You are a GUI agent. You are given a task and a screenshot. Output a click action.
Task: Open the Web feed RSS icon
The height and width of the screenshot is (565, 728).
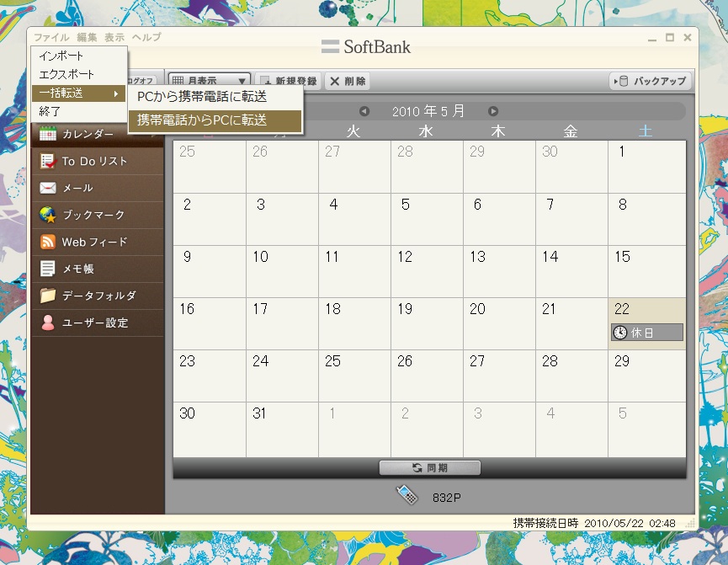pos(48,242)
